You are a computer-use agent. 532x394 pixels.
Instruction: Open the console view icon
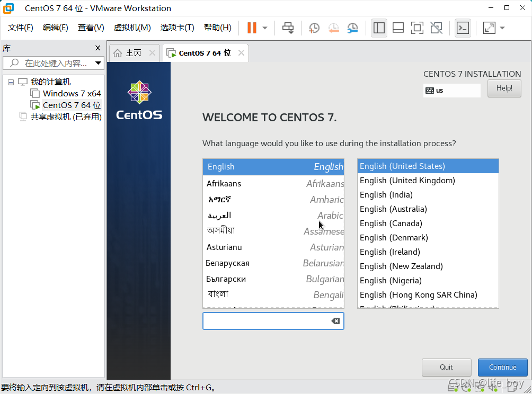coord(463,28)
